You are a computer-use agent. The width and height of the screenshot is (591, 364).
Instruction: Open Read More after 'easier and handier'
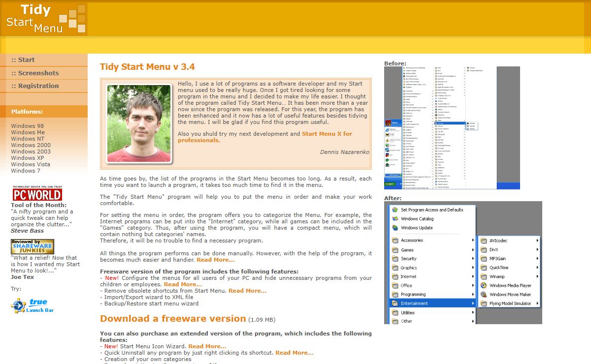(x=215, y=260)
